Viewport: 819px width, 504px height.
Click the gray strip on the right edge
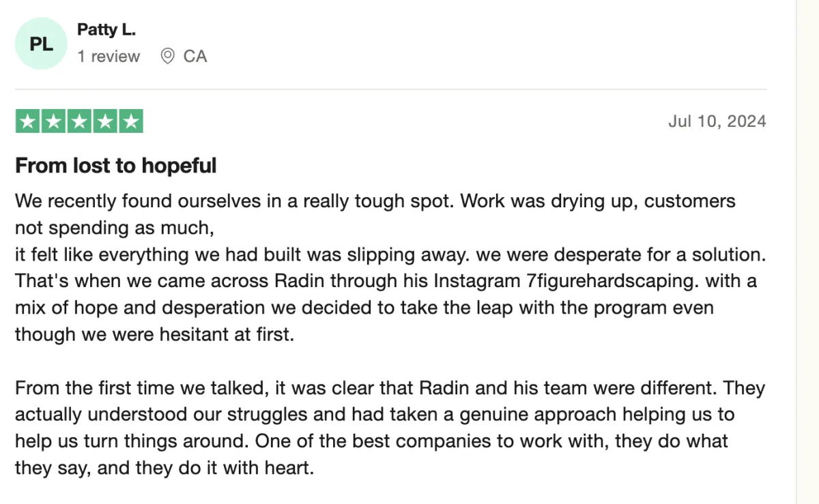click(807, 252)
